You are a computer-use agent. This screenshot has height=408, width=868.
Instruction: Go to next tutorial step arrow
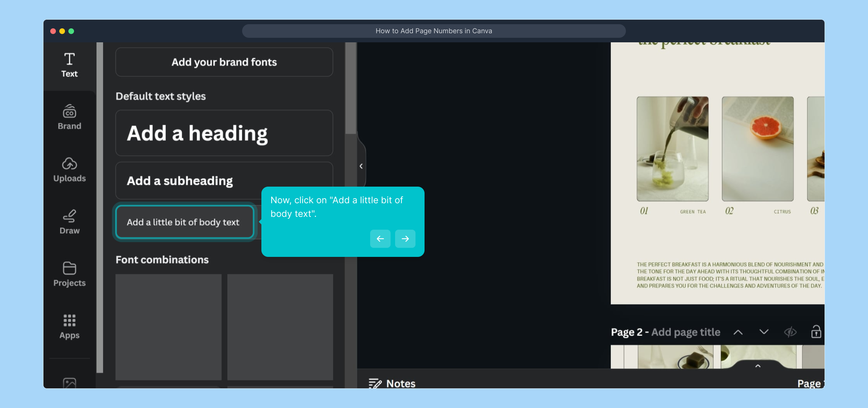(405, 239)
